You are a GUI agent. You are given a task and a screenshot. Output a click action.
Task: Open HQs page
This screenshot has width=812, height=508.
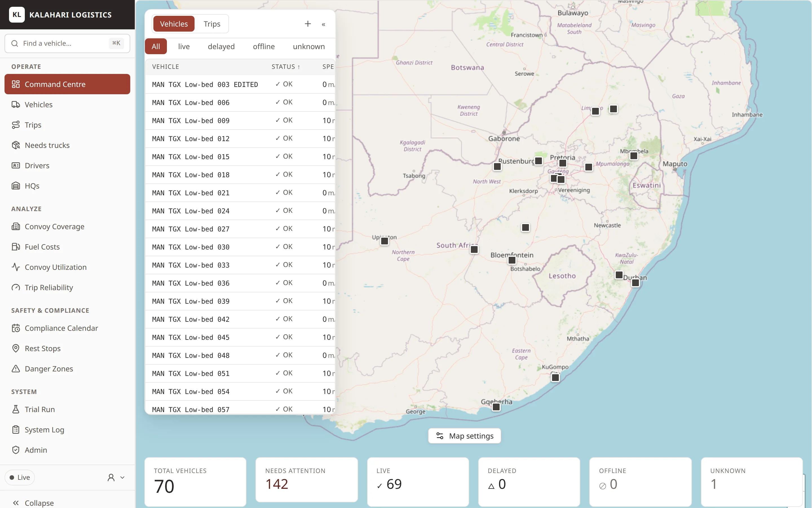(67, 186)
